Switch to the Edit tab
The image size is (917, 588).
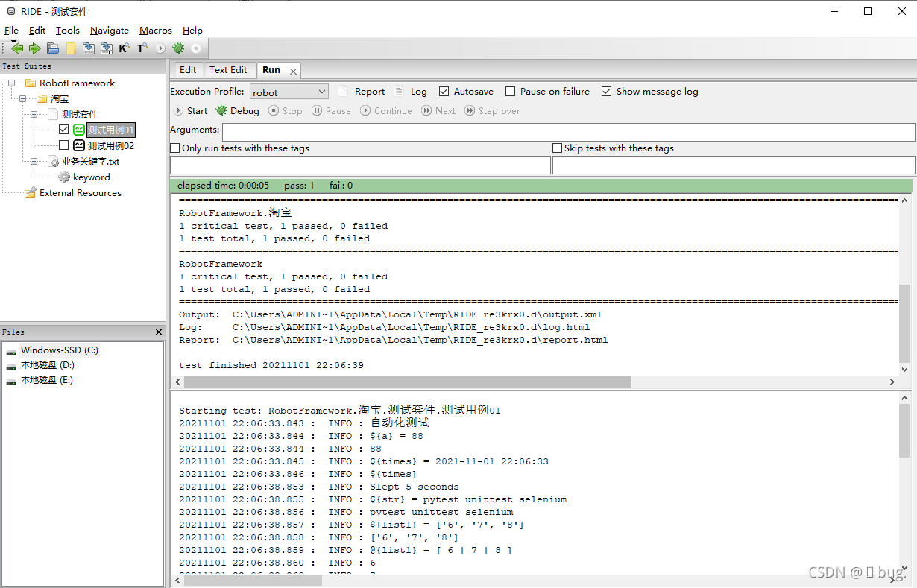click(x=189, y=70)
